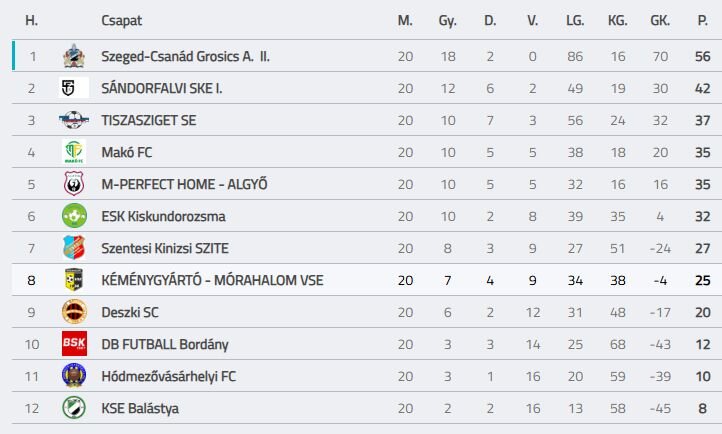Click the SÁNDORFALVI SKE I. team logo
Screen dimensions: 722x434
coord(74,88)
